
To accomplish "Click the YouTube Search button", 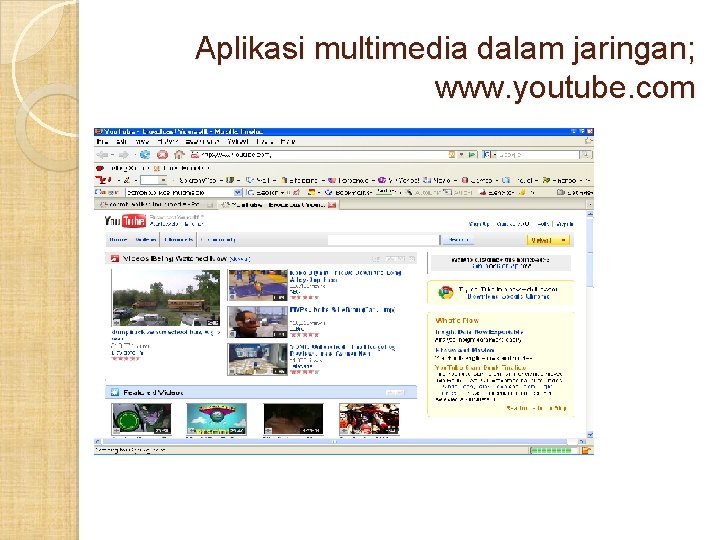I will click(x=458, y=240).
